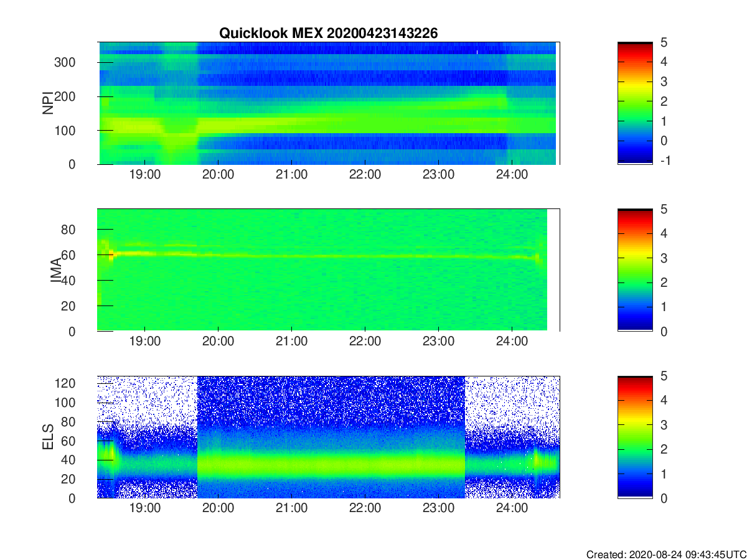
Task: Select the NPI spectrogram plot area
Action: pyautogui.click(x=328, y=103)
